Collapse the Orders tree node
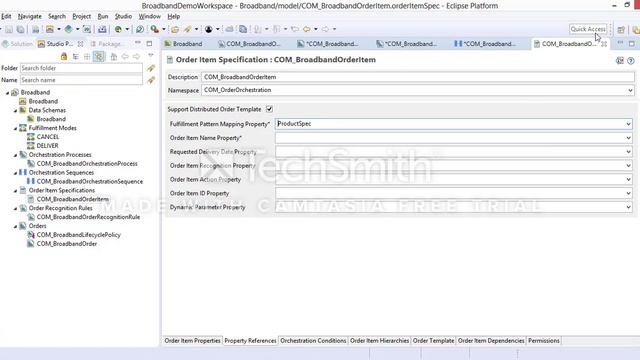 [x=16, y=227]
